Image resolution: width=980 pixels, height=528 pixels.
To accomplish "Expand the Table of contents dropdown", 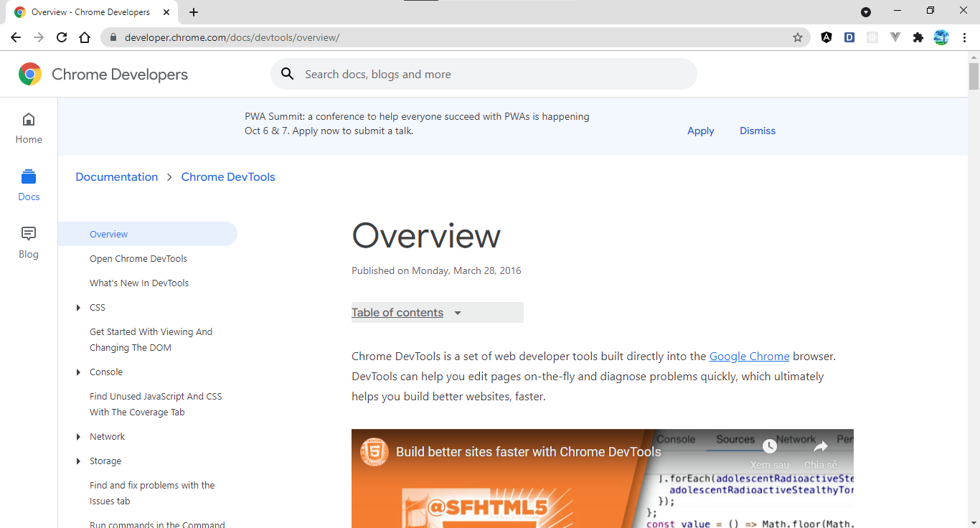I will click(x=438, y=313).
